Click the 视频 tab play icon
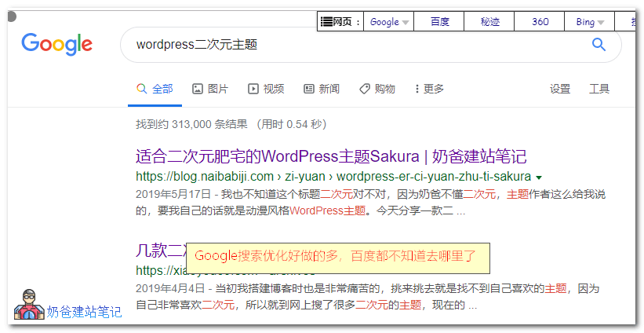 tap(253, 89)
